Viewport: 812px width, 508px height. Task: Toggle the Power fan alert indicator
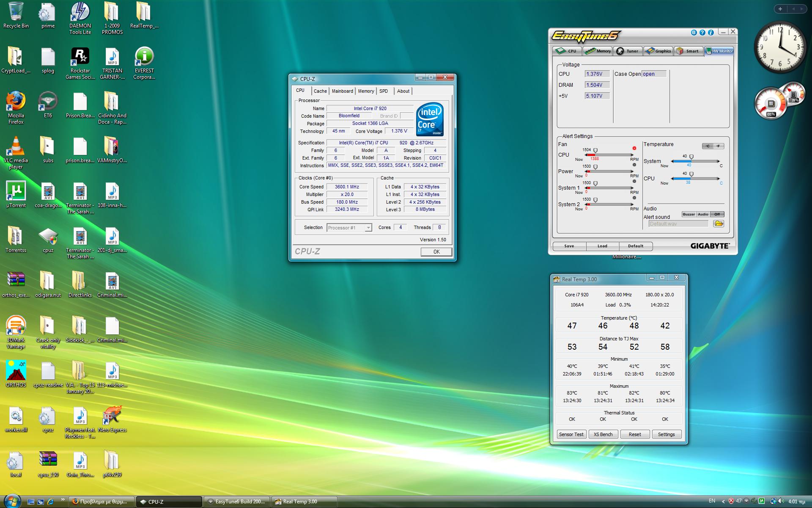click(634, 165)
